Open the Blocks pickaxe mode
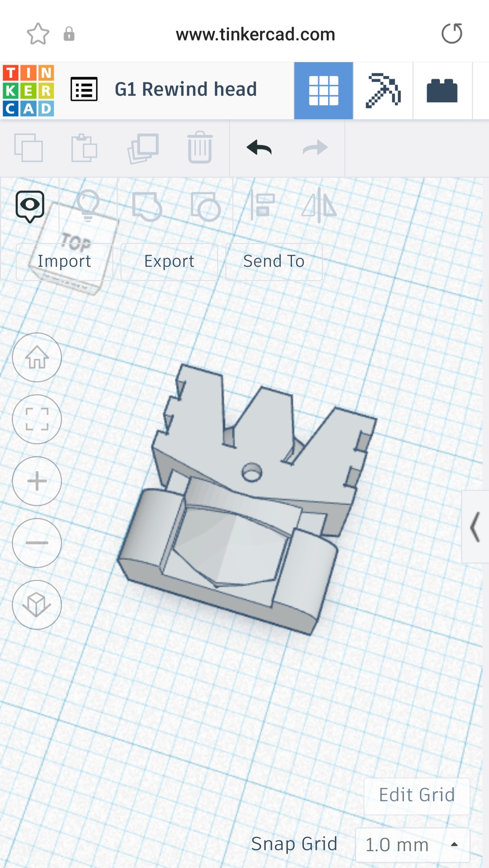 point(383,91)
